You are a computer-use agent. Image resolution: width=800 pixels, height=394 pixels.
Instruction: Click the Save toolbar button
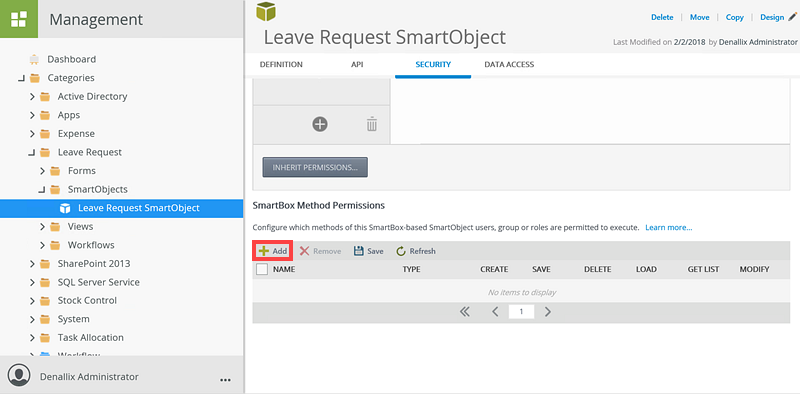(x=368, y=251)
